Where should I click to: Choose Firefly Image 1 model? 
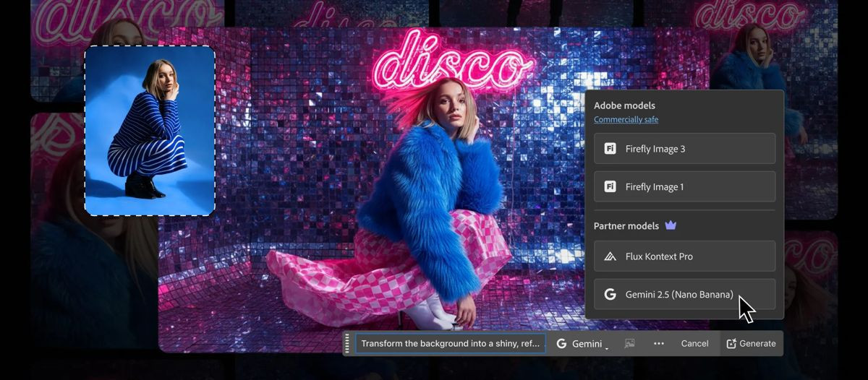684,187
